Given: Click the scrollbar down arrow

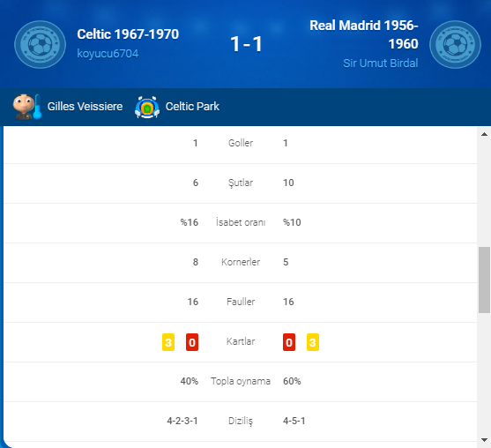Looking at the screenshot, I should (x=484, y=440).
